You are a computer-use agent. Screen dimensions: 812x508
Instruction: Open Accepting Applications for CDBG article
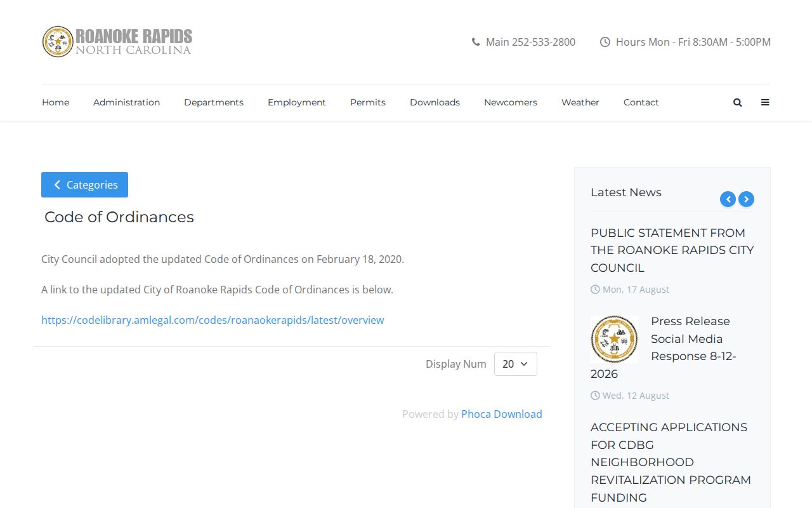[671, 462]
